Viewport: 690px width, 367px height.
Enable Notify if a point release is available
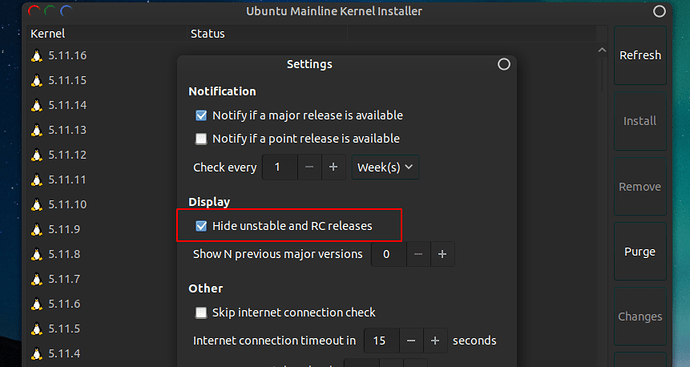coord(201,139)
